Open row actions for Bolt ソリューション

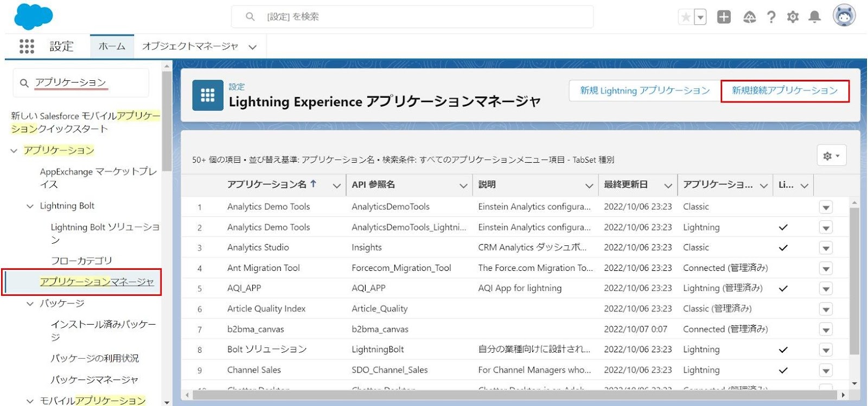click(x=826, y=350)
